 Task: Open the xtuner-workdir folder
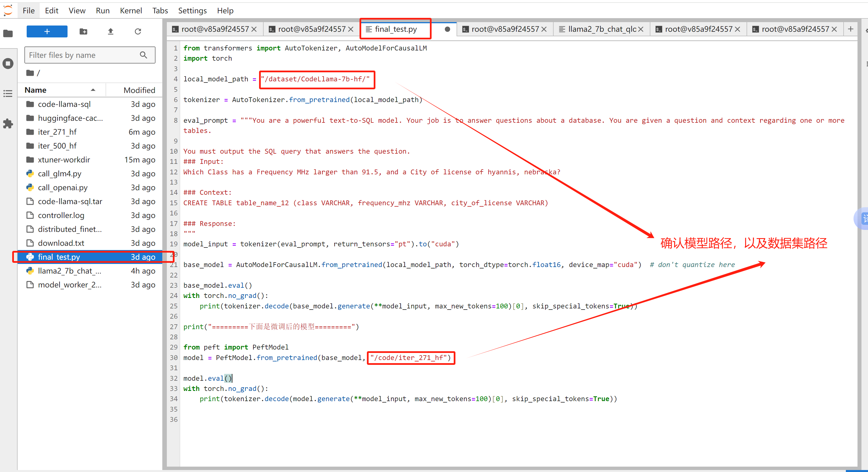pyautogui.click(x=90, y=160)
